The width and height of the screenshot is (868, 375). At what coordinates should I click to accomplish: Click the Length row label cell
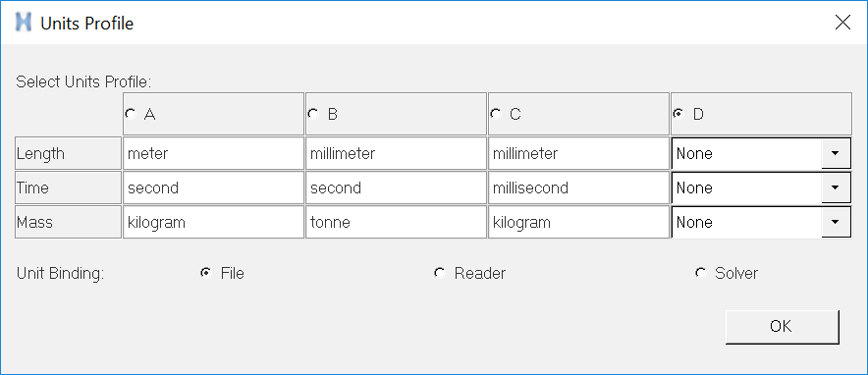pyautogui.click(x=68, y=153)
